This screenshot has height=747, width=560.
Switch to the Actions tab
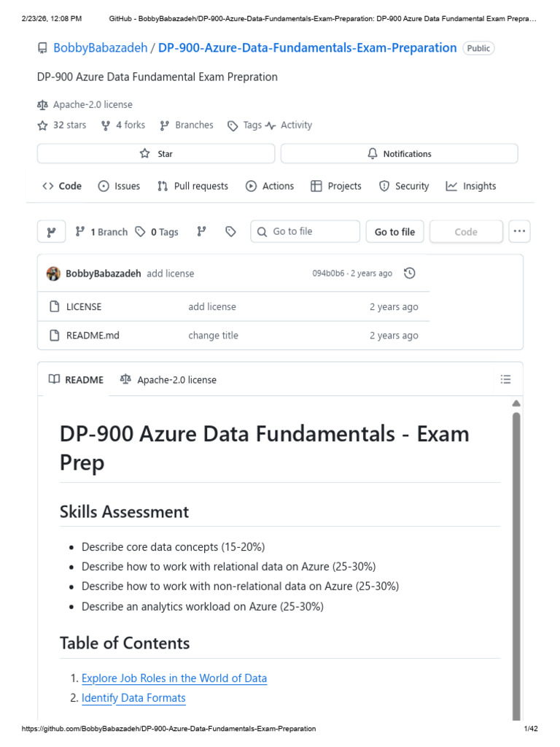coord(270,186)
